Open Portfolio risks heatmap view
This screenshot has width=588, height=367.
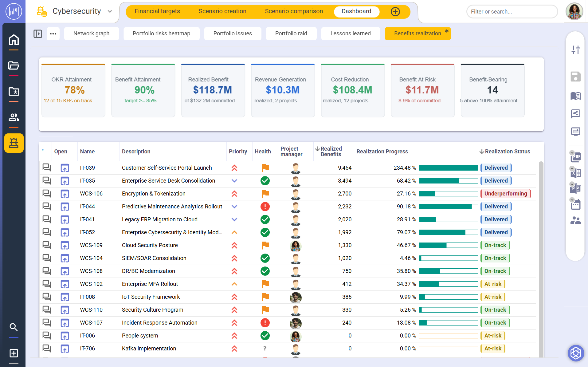[x=161, y=34]
